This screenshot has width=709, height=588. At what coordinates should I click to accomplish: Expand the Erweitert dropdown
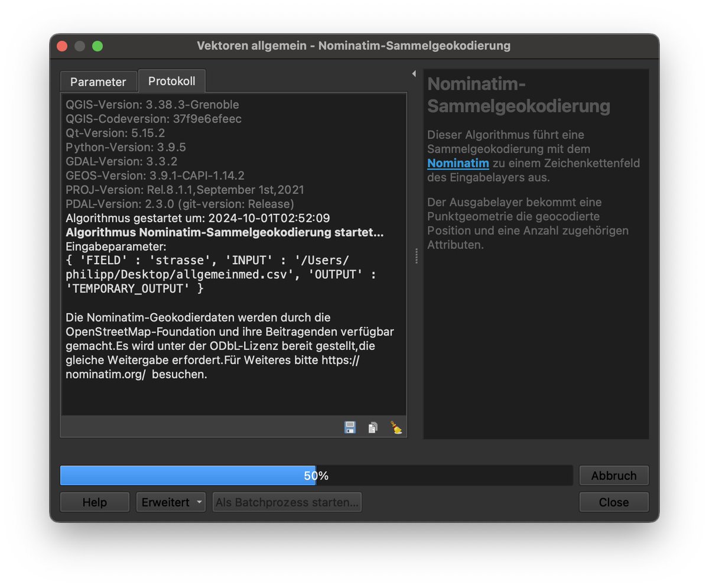point(171,502)
